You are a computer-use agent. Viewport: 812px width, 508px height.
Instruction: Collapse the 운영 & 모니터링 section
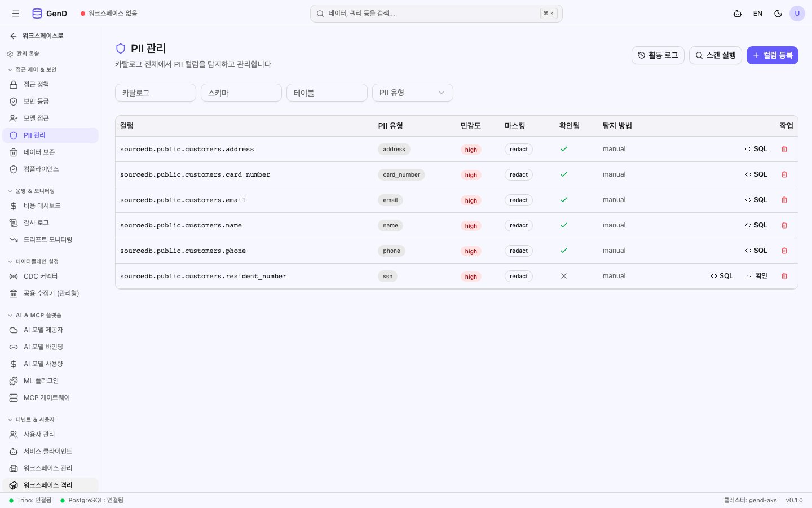[x=31, y=191]
